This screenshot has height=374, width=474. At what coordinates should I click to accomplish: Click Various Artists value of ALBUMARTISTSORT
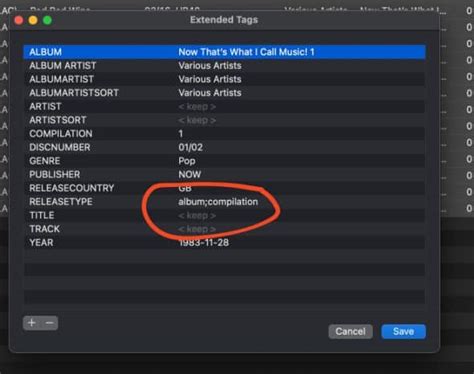tap(210, 93)
